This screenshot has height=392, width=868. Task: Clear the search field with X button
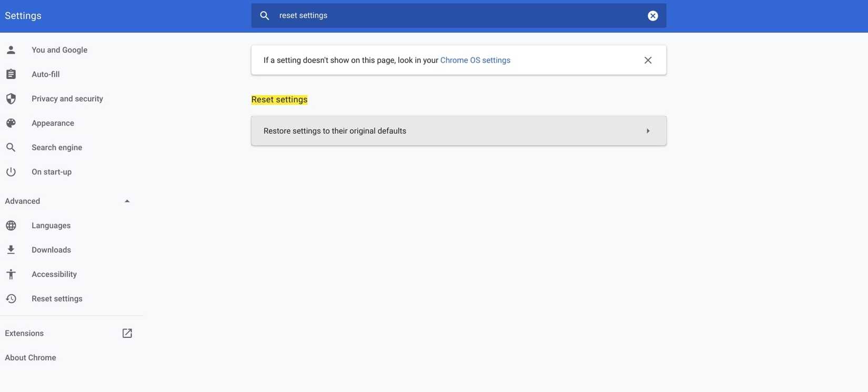pos(652,16)
